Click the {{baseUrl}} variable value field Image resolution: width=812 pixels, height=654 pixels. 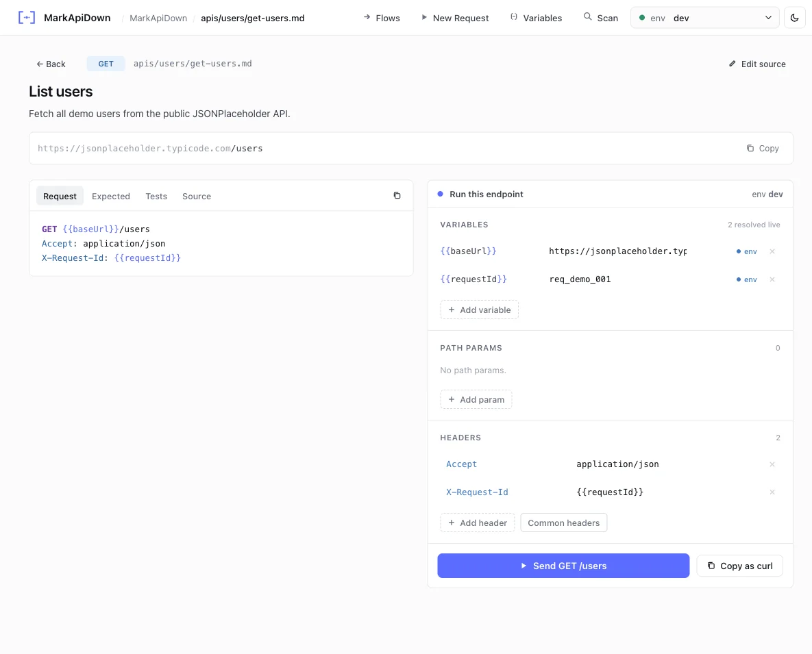pos(618,251)
